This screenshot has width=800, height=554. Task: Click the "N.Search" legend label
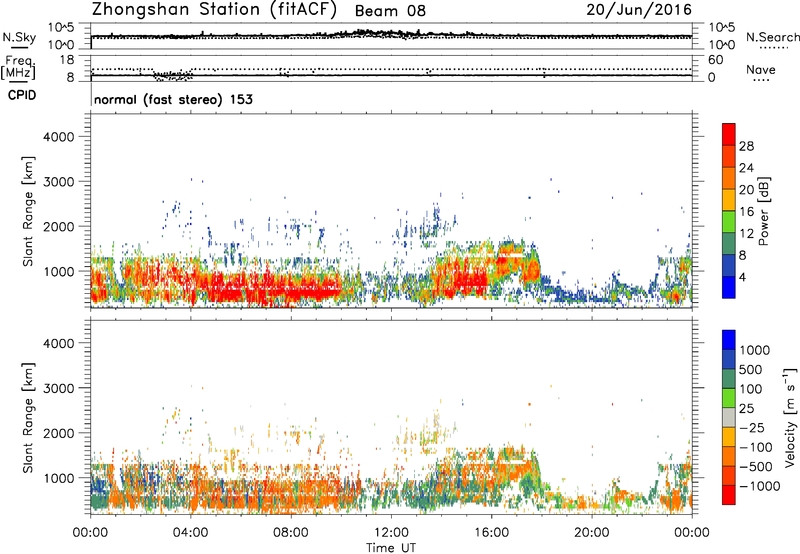pos(772,37)
